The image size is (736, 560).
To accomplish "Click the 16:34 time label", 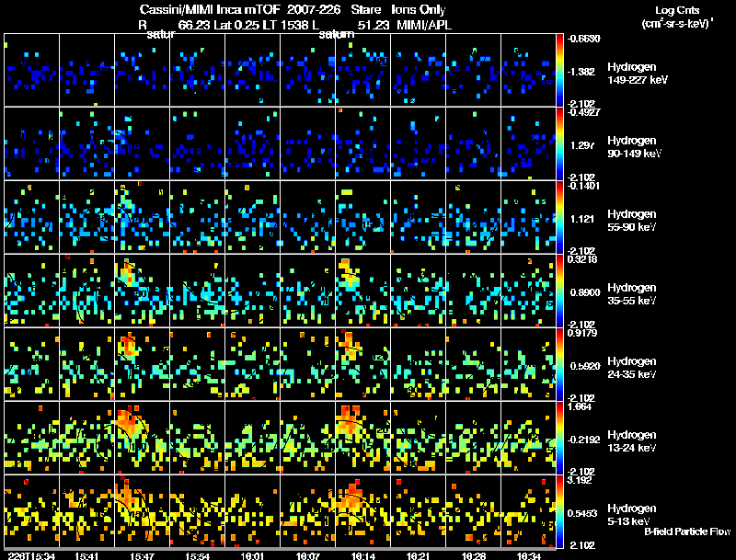I will [x=528, y=556].
